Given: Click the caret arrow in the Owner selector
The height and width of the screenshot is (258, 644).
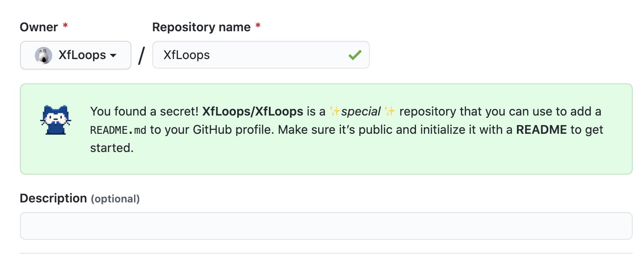Looking at the screenshot, I should (x=113, y=56).
